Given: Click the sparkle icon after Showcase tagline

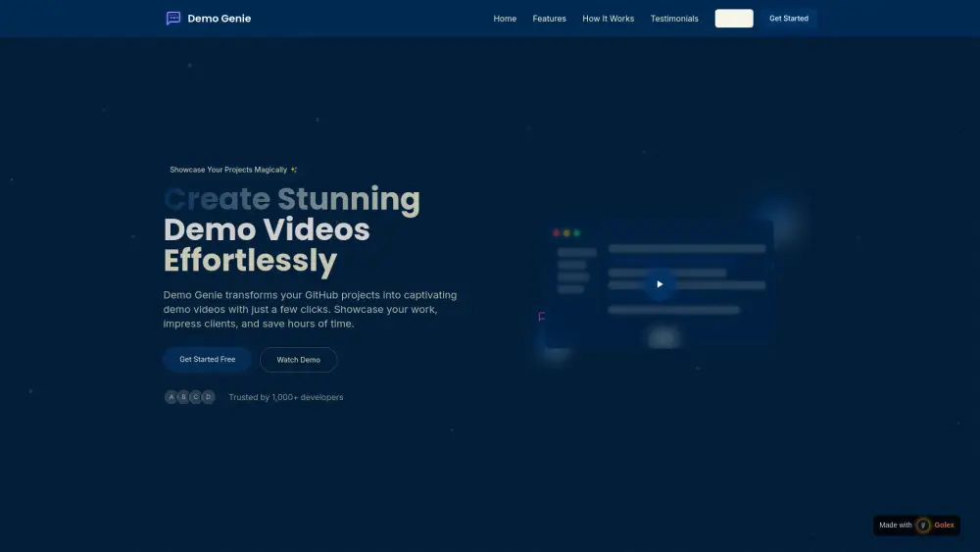Looking at the screenshot, I should [x=294, y=170].
